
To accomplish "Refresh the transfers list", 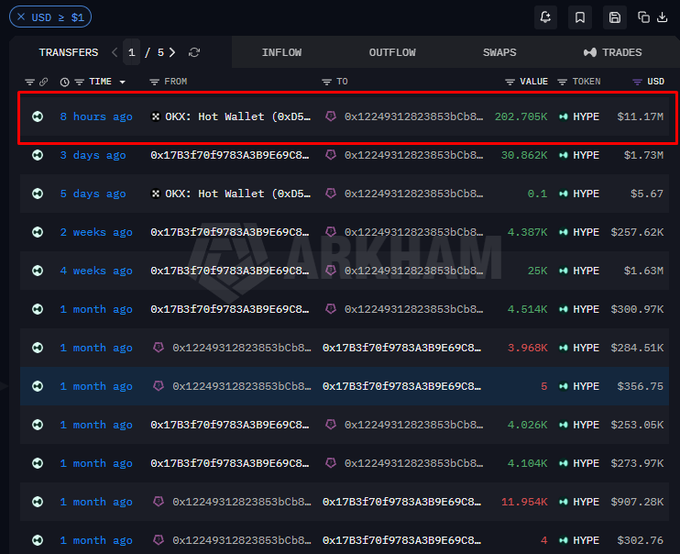I will coord(194,52).
